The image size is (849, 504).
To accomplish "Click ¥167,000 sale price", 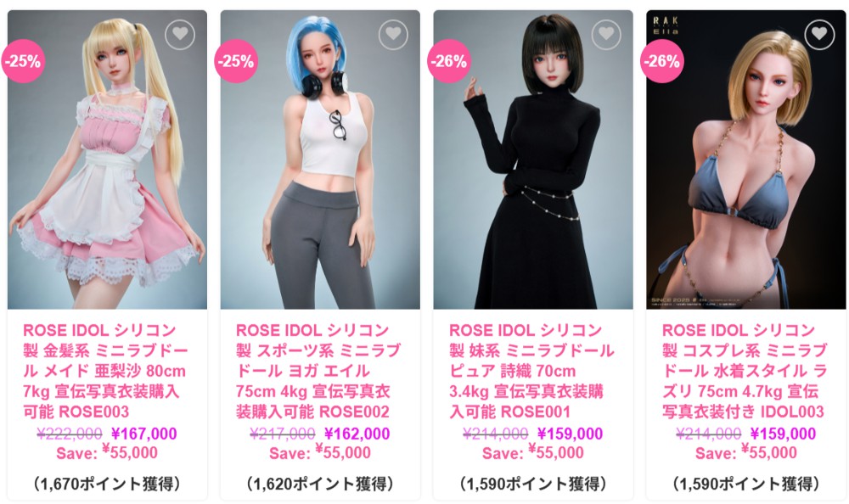I will [144, 434].
